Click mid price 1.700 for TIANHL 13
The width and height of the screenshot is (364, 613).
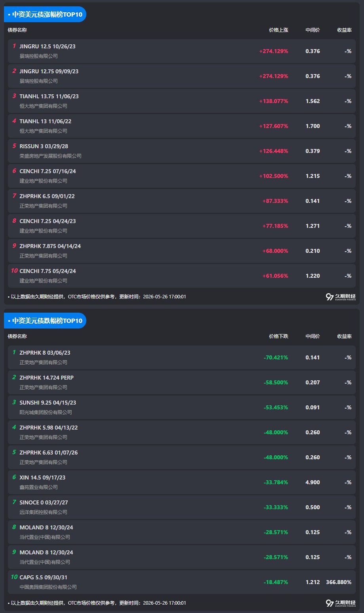pos(313,126)
